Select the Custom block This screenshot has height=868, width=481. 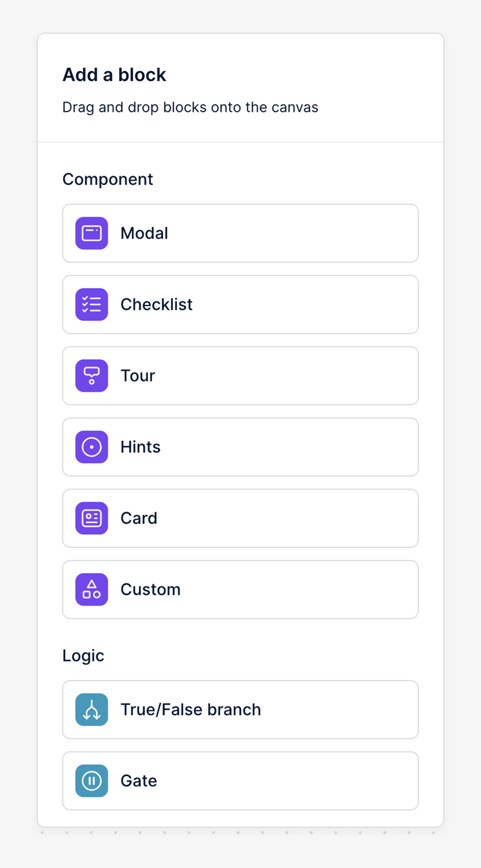pos(240,589)
